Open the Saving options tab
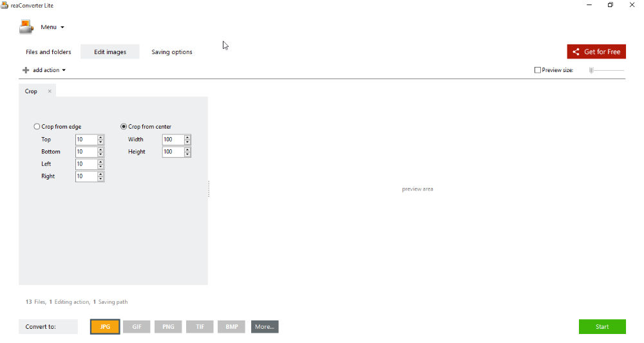This screenshot has height=343, width=644. pos(172,52)
